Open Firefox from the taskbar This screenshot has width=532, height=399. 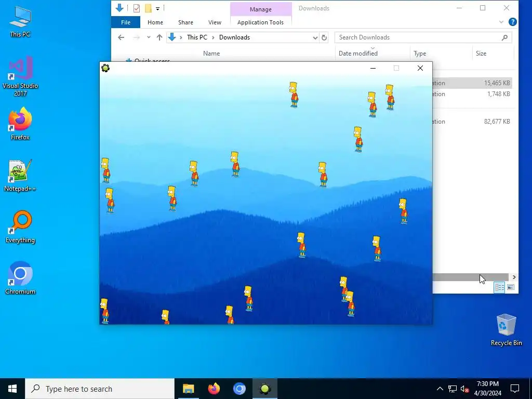(x=214, y=389)
